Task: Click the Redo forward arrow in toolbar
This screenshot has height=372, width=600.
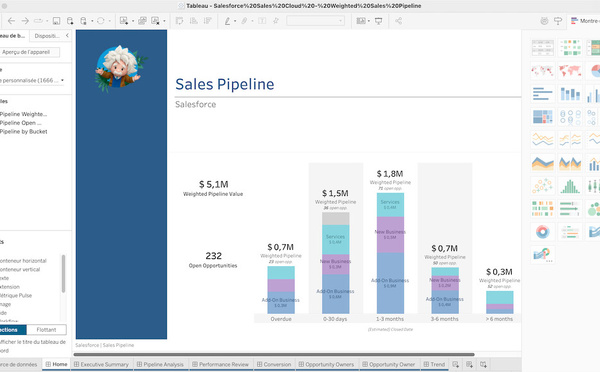Action: click(x=25, y=21)
